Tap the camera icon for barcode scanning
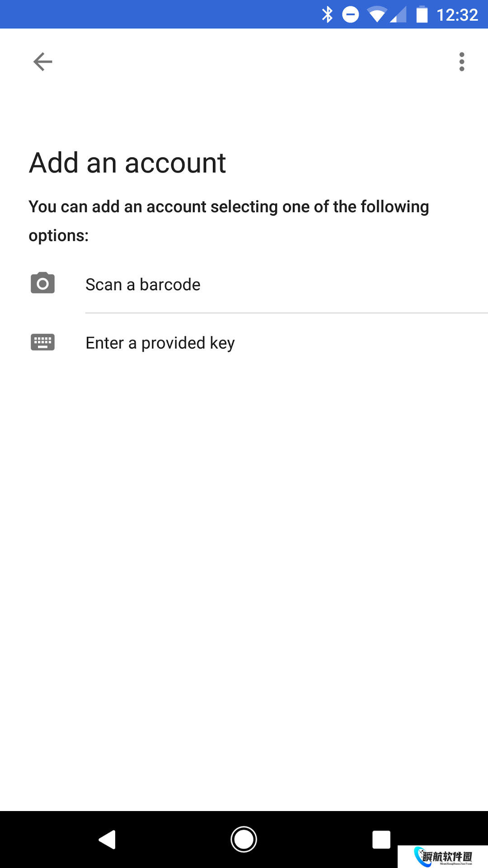This screenshot has height=868, width=488. (x=43, y=283)
